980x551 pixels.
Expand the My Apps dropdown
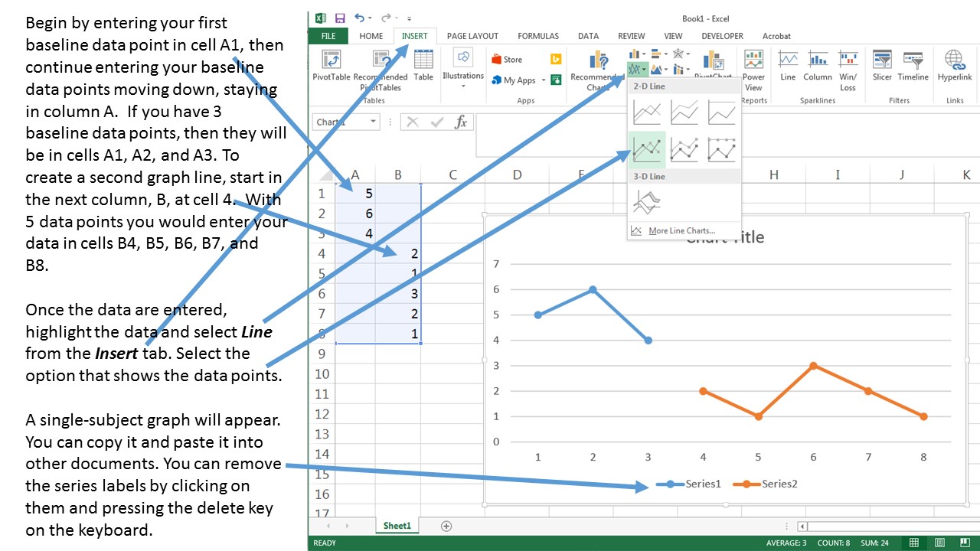(x=544, y=80)
